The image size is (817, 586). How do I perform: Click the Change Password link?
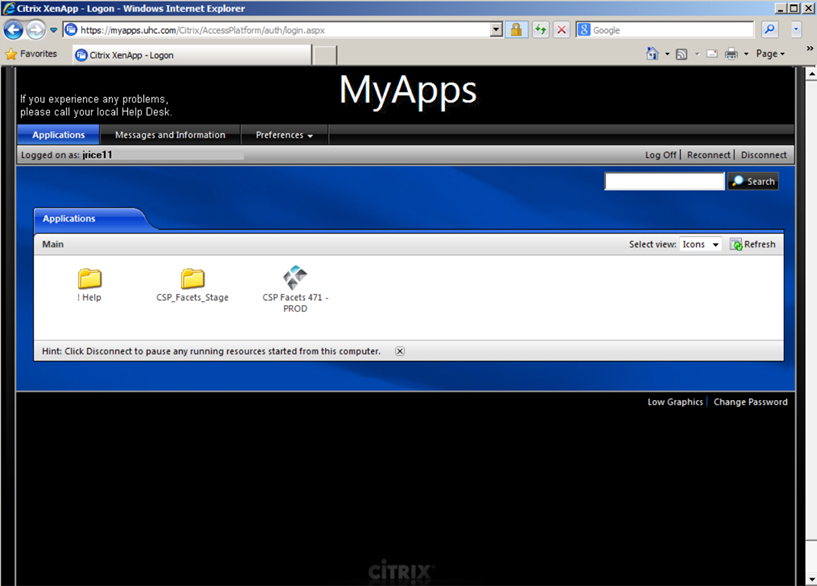(x=750, y=402)
